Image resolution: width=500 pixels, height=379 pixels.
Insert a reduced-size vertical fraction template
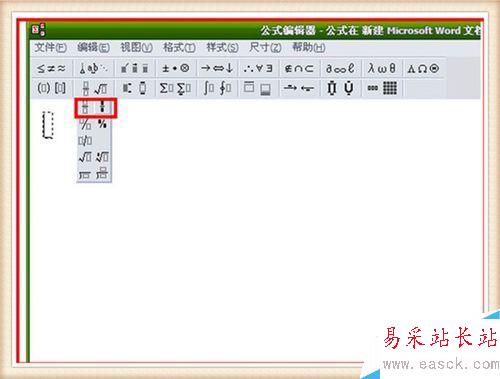102,107
